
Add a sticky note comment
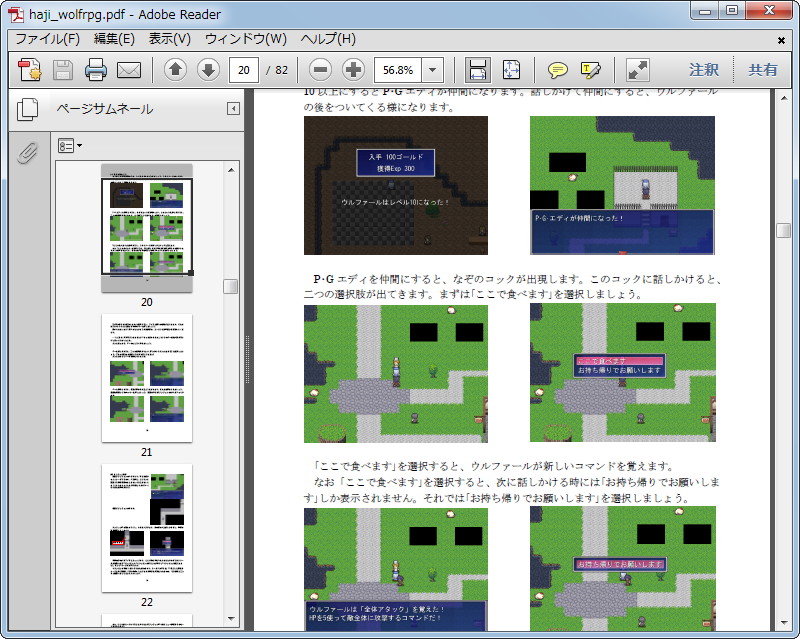coord(557,70)
